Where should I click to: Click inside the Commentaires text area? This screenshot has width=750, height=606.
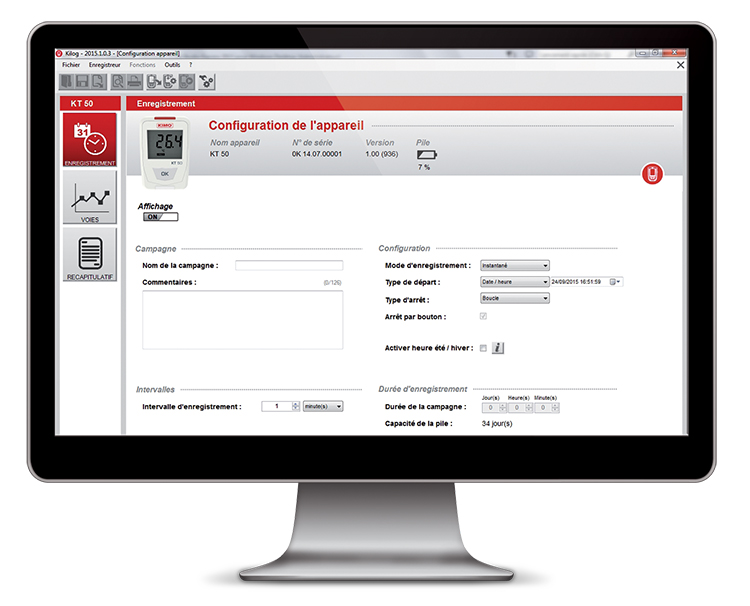(242, 319)
